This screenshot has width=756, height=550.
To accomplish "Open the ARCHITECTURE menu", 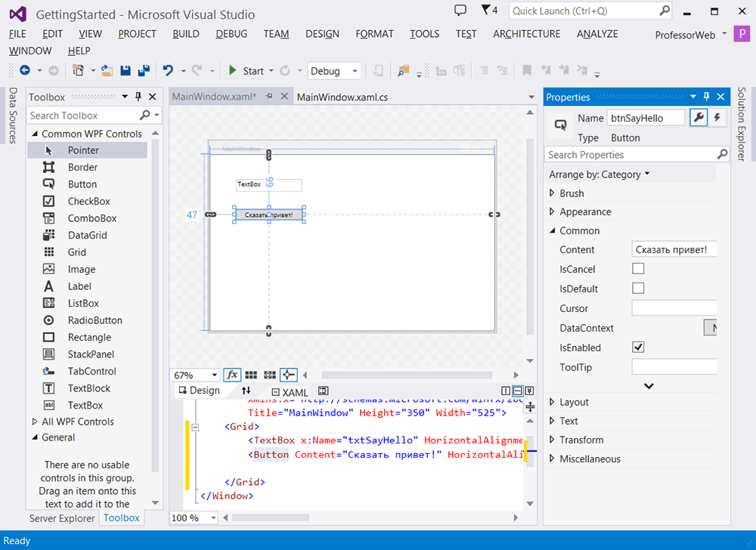I will pos(526,34).
